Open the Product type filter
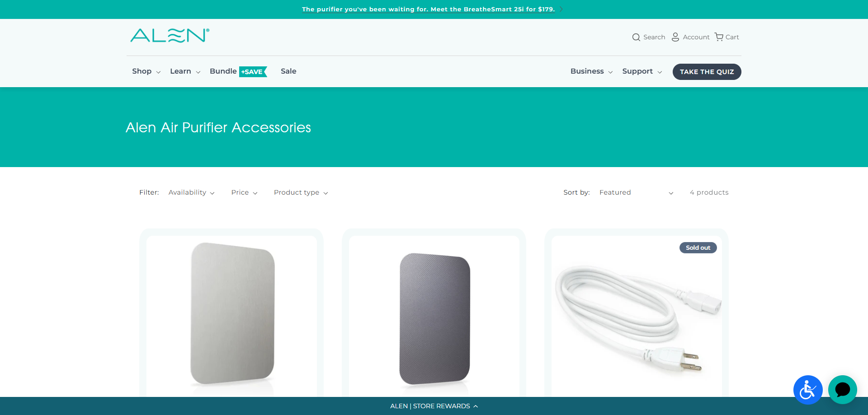The width and height of the screenshot is (868, 415). (301, 192)
